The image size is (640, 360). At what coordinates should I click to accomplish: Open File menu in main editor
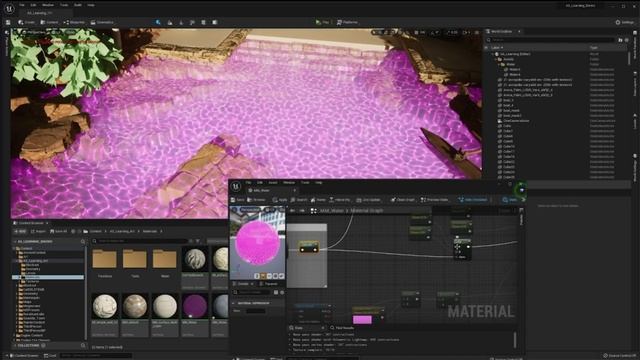(22, 5)
